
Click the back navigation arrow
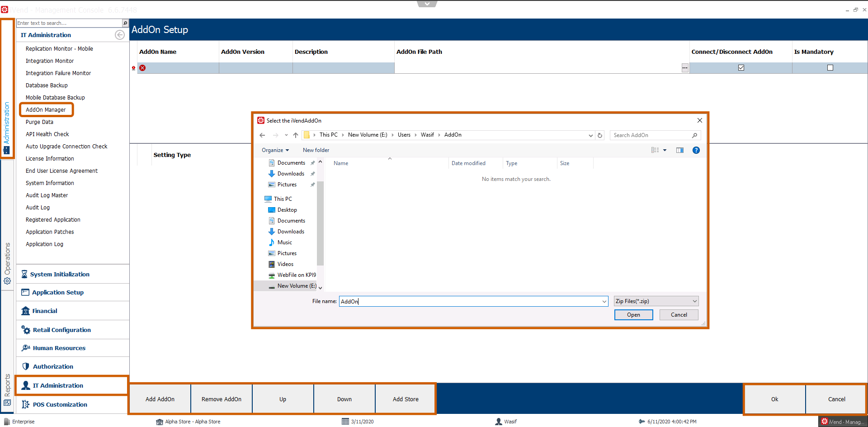(262, 135)
